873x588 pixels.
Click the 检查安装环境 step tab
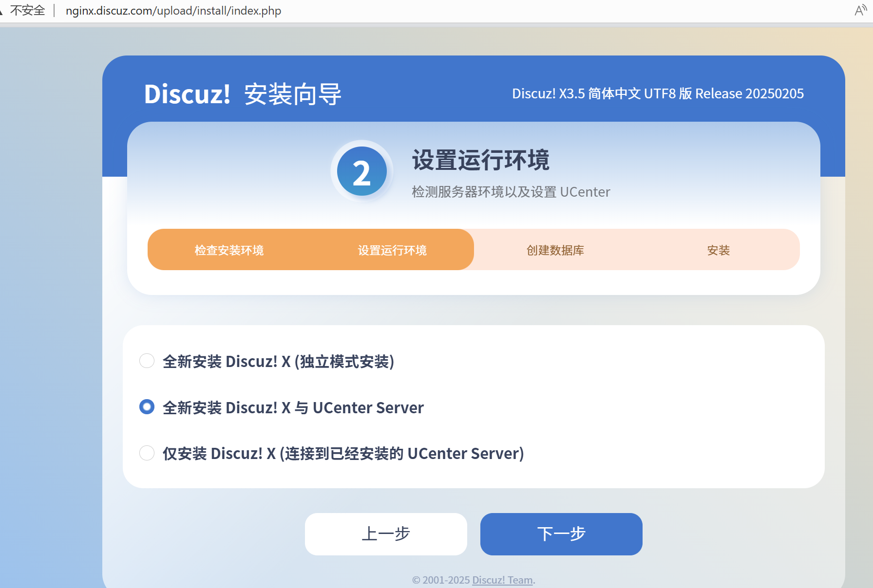tap(229, 250)
